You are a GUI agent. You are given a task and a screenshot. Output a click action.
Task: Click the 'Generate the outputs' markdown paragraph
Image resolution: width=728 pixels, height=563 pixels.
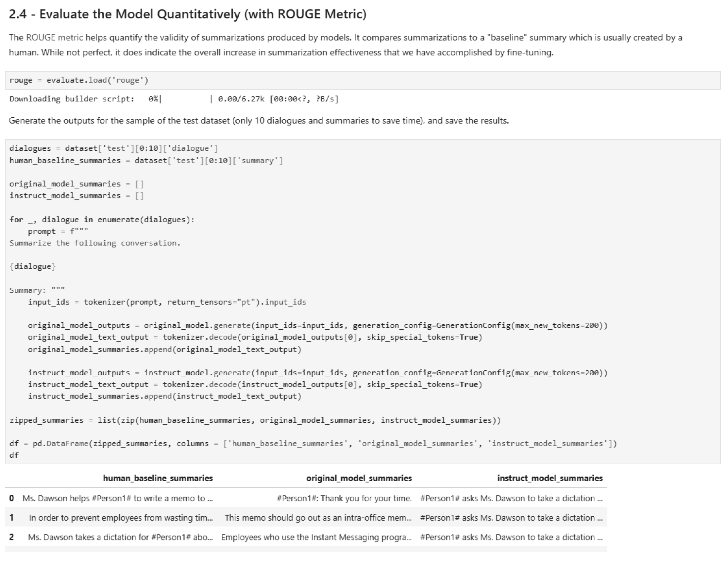click(x=259, y=120)
